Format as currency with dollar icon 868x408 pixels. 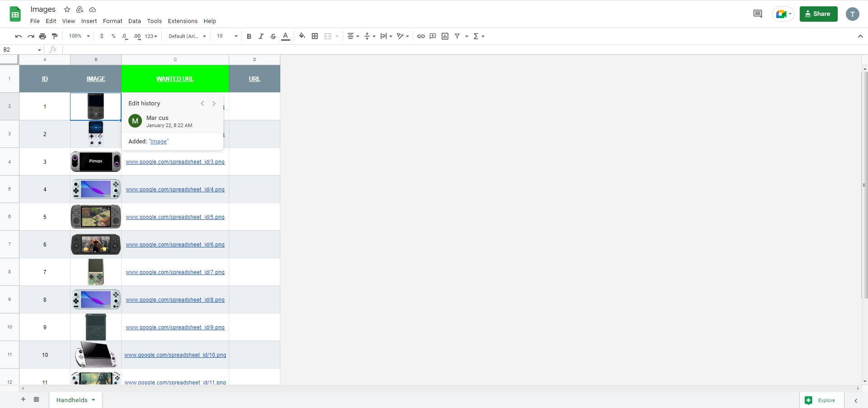point(102,36)
